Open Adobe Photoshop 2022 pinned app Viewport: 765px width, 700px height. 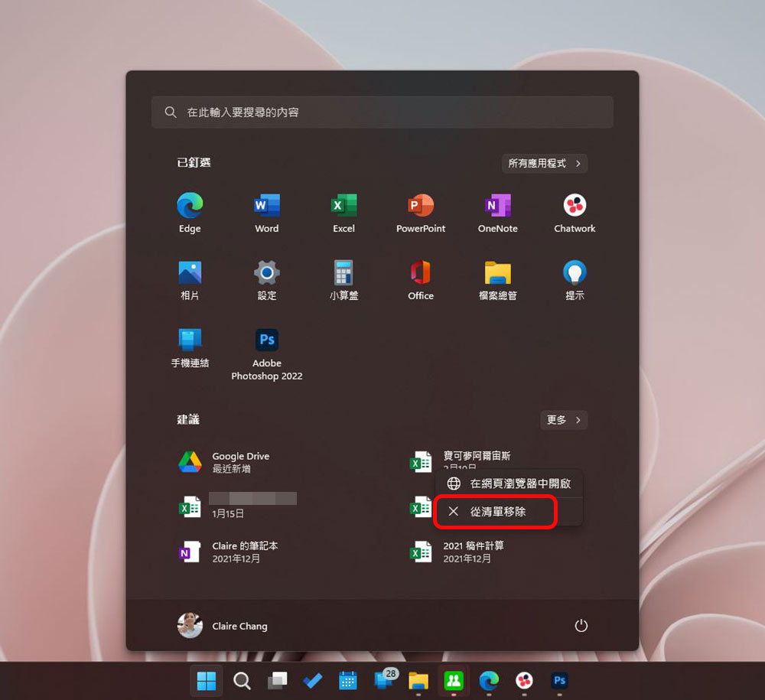click(267, 353)
